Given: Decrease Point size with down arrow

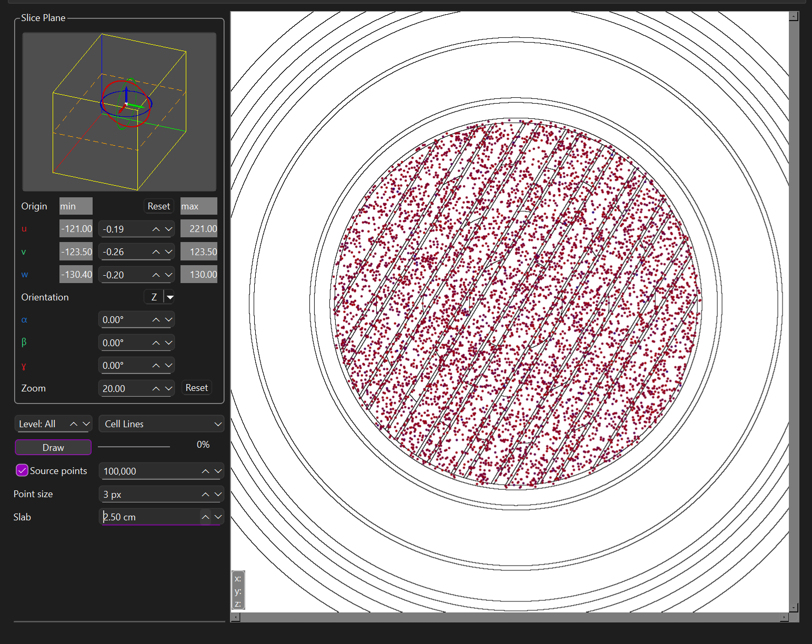Looking at the screenshot, I should coord(218,495).
